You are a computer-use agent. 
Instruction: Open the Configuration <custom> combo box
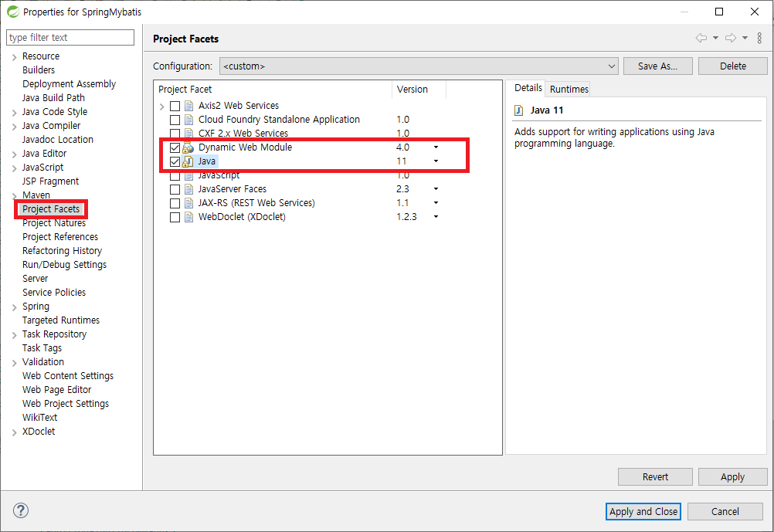[419, 66]
